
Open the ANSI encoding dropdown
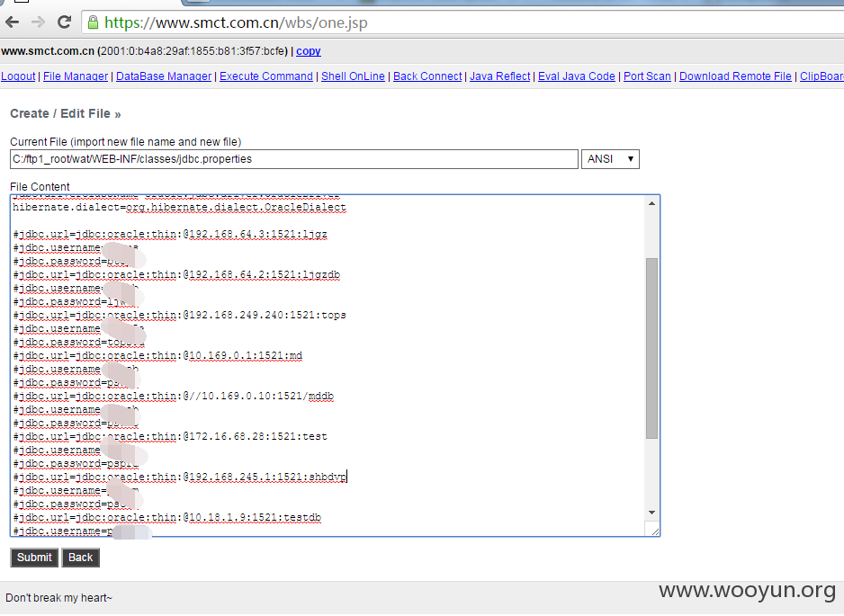(610, 159)
